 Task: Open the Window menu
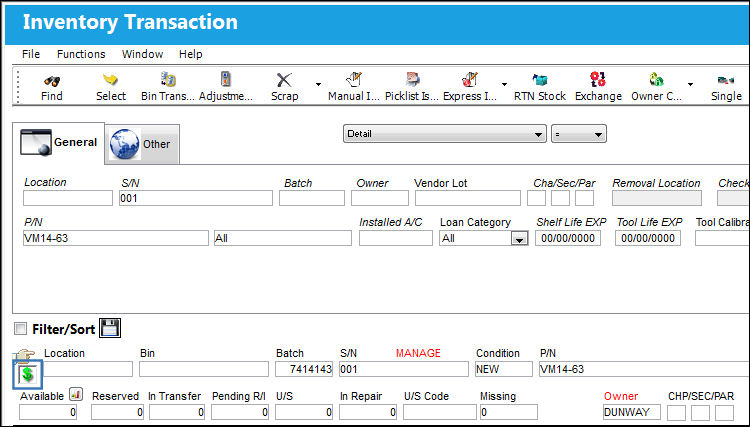142,55
